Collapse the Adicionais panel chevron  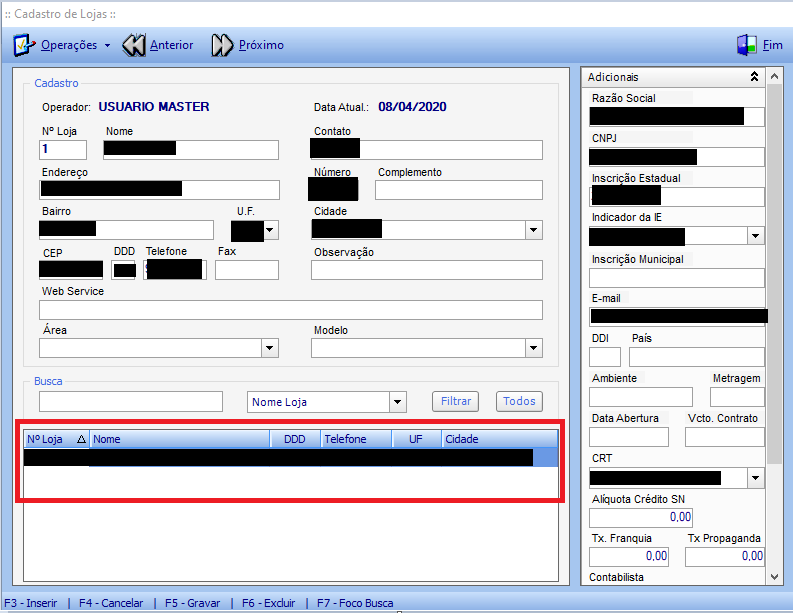pyautogui.click(x=754, y=77)
